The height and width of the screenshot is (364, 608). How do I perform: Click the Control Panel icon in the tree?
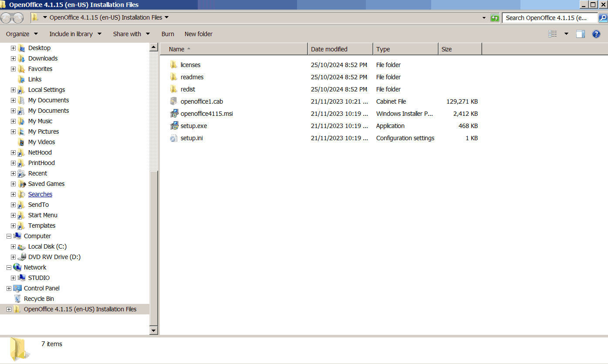tap(17, 288)
